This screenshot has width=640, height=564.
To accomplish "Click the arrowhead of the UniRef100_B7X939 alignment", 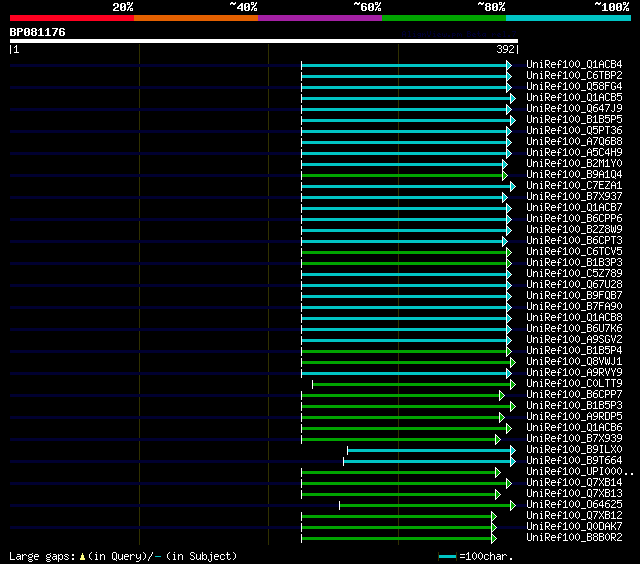I will [x=497, y=439].
